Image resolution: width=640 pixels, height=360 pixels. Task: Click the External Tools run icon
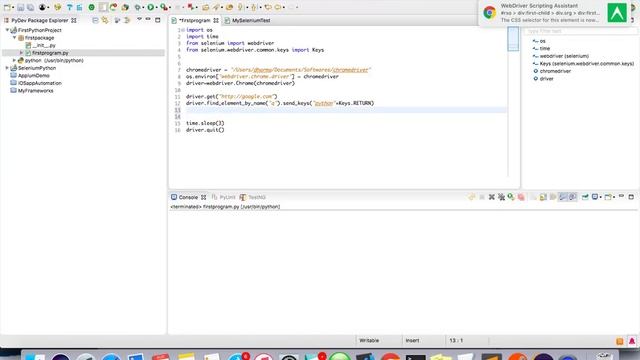click(164, 7)
